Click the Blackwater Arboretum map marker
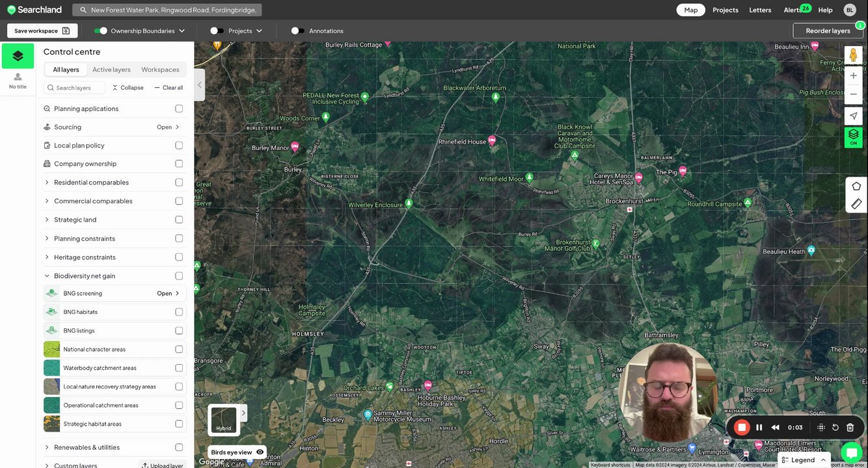This screenshot has height=468, width=868. (x=496, y=97)
